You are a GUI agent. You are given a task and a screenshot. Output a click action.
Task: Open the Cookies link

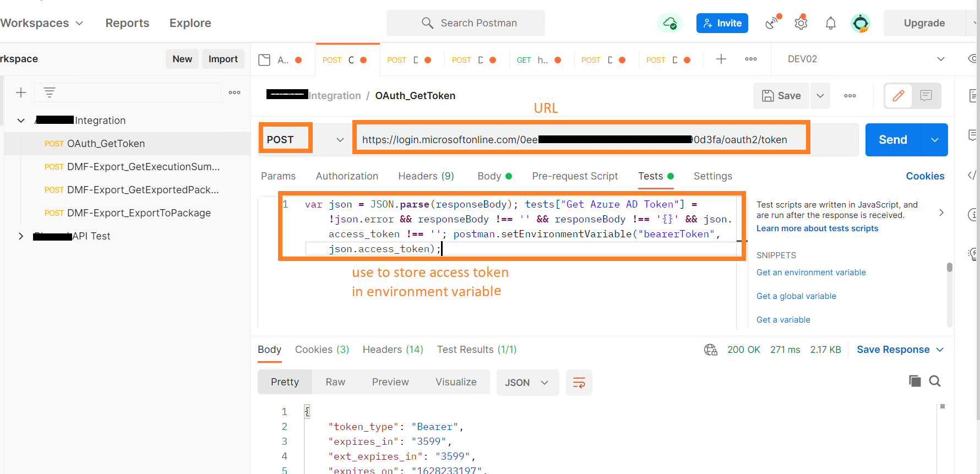[925, 176]
